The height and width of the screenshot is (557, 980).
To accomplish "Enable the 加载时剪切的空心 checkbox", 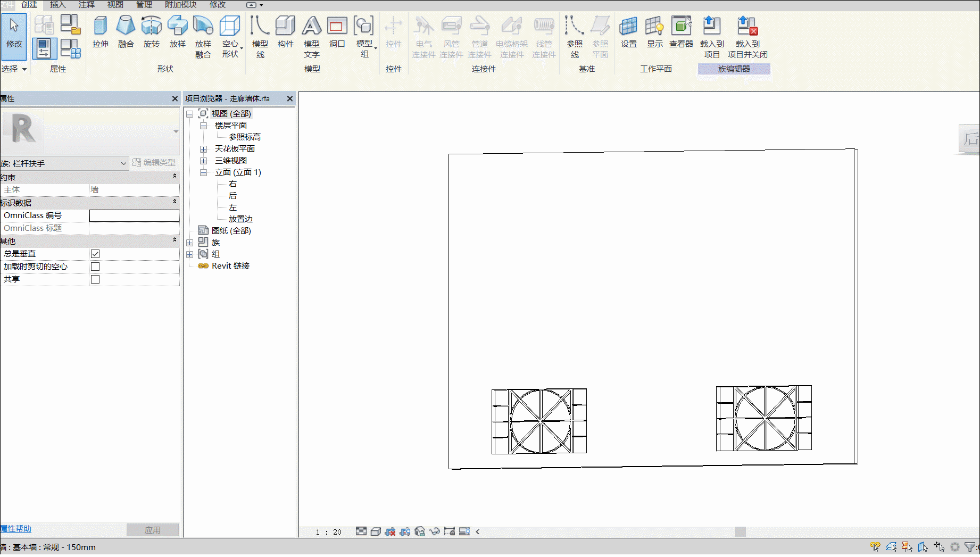I will (x=95, y=267).
